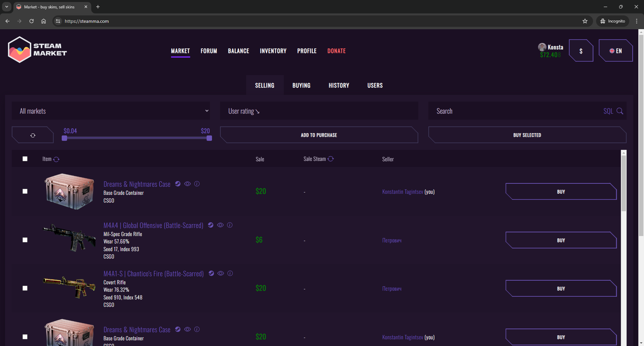Open the User rating sort dropdown
This screenshot has width=644, height=346.
319,111
